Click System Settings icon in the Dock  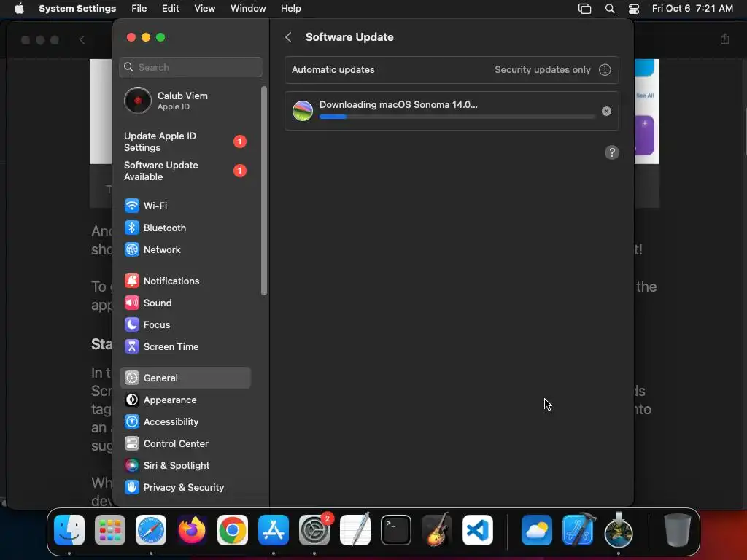(x=314, y=530)
